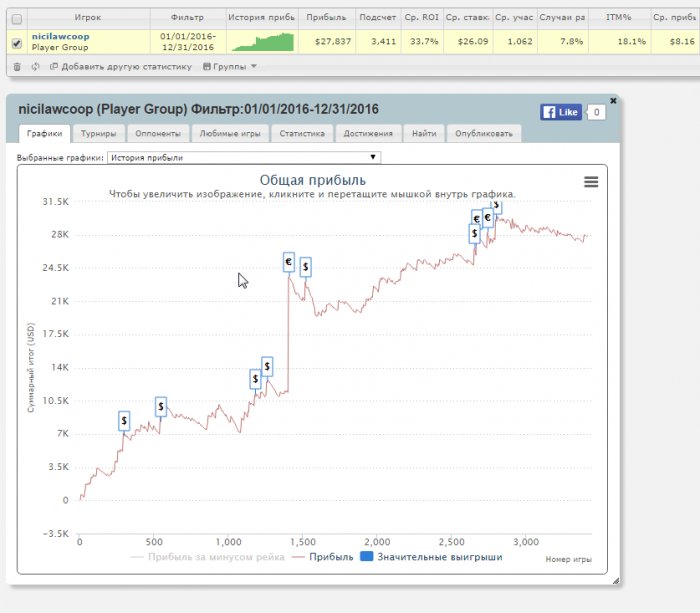The height and width of the screenshot is (613, 700).
Task: Click the dollar win marker near game 550
Action: point(161,407)
